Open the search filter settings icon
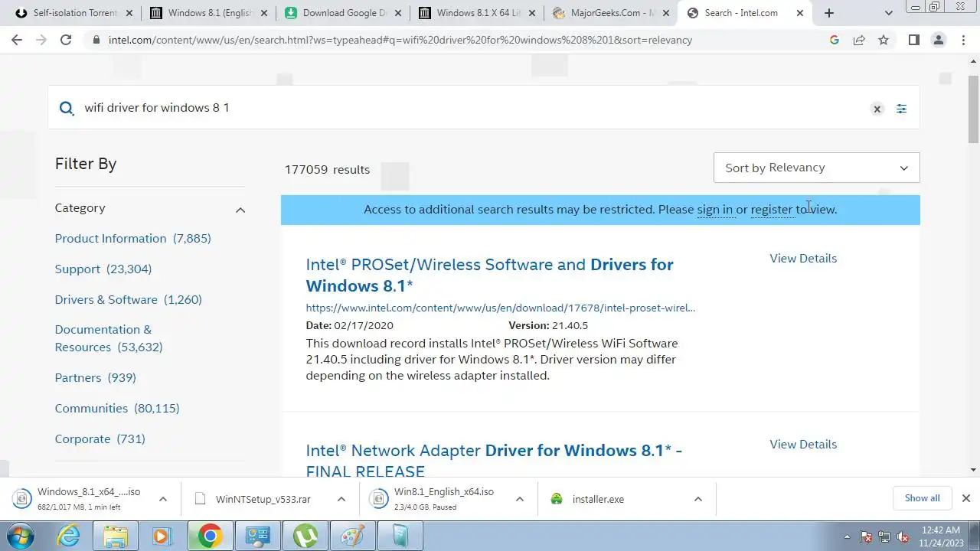Image resolution: width=980 pixels, height=551 pixels. (x=901, y=109)
